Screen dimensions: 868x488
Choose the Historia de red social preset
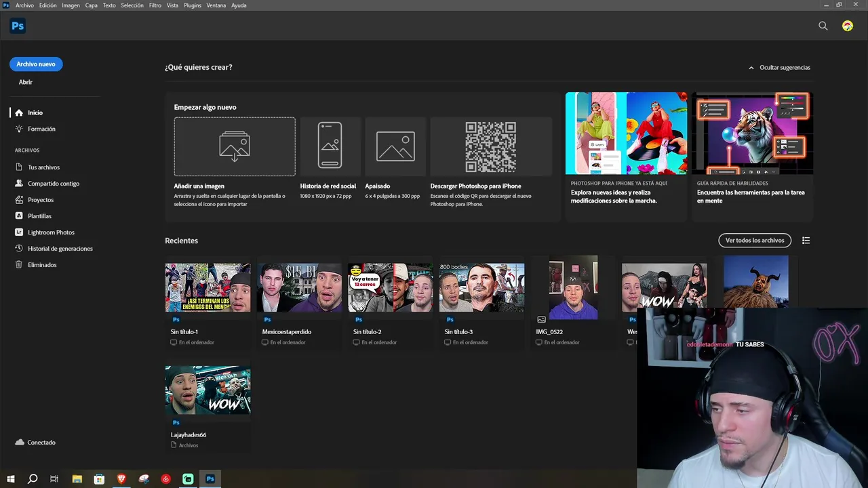click(330, 146)
